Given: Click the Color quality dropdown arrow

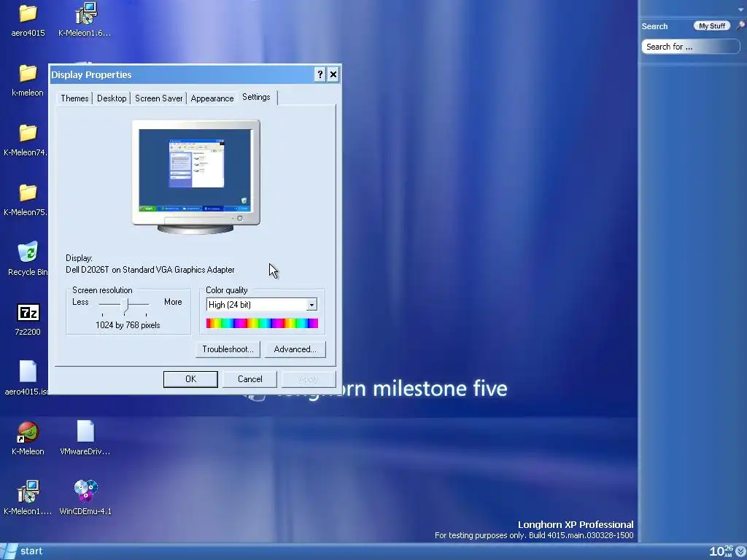Looking at the screenshot, I should point(311,305).
